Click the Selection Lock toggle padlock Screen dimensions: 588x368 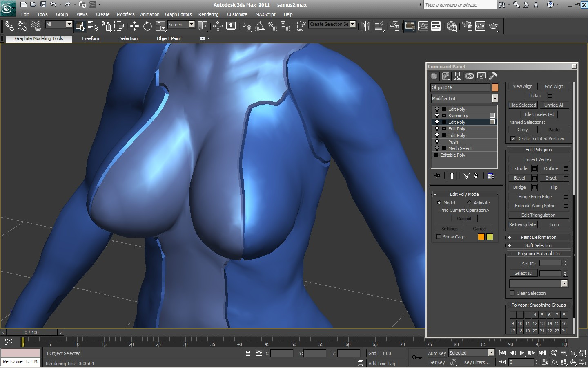[x=248, y=353]
